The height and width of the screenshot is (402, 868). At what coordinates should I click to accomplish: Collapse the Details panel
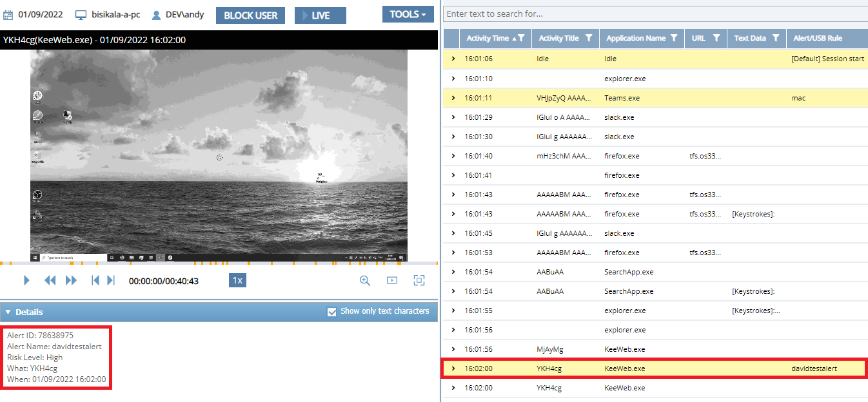click(8, 312)
